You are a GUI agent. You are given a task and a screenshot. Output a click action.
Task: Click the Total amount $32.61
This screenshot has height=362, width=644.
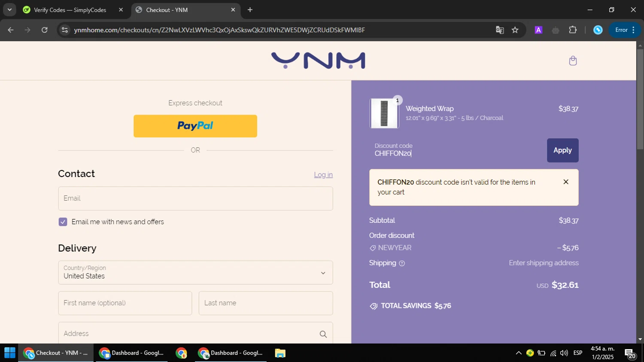tap(565, 285)
